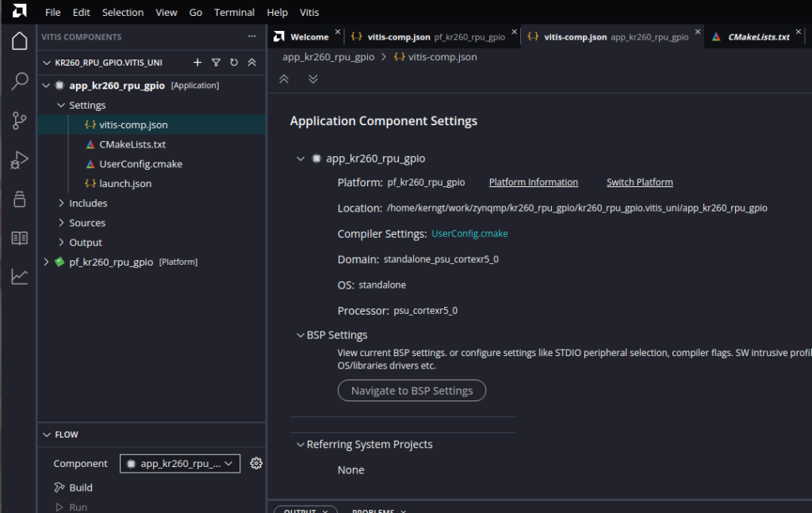
Task: Open the Help menu
Action: point(277,12)
